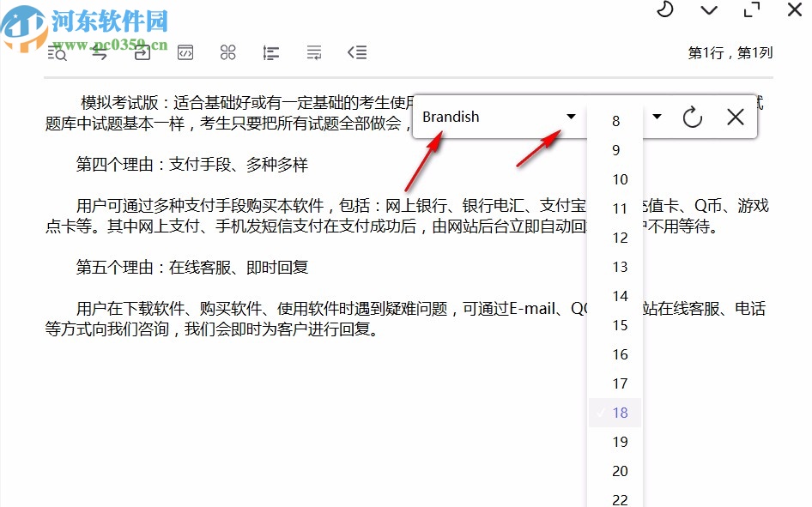Open the search tool in the toolbar

point(57,52)
